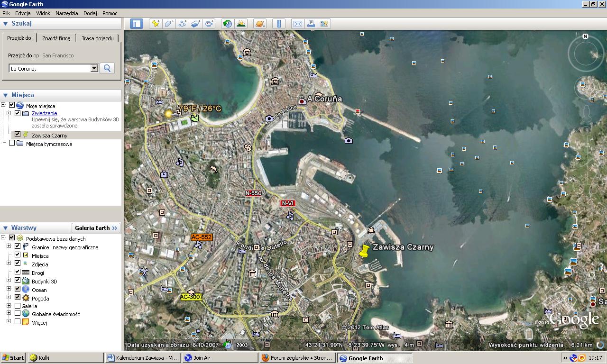Click the A Coruña city marker
Image resolution: width=607 pixels, height=364 pixels.
click(x=302, y=101)
